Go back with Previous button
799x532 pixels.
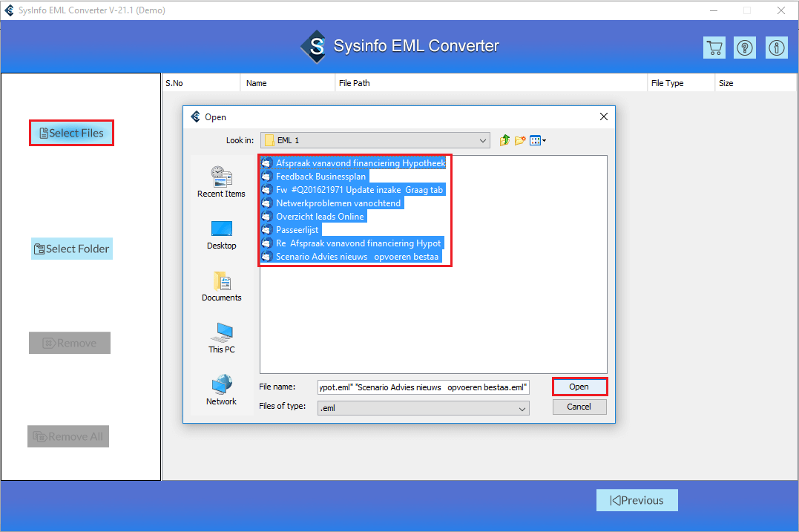point(637,500)
